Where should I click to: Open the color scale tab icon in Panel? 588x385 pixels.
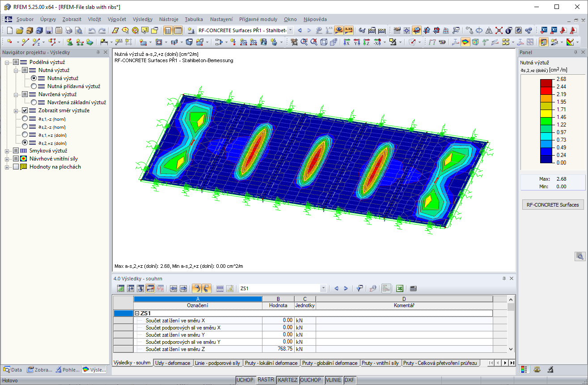[525, 370]
